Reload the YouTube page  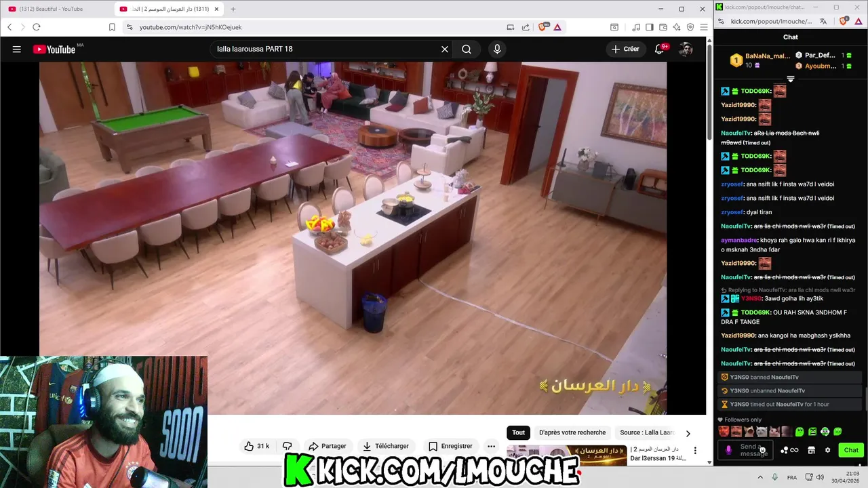coord(37,27)
